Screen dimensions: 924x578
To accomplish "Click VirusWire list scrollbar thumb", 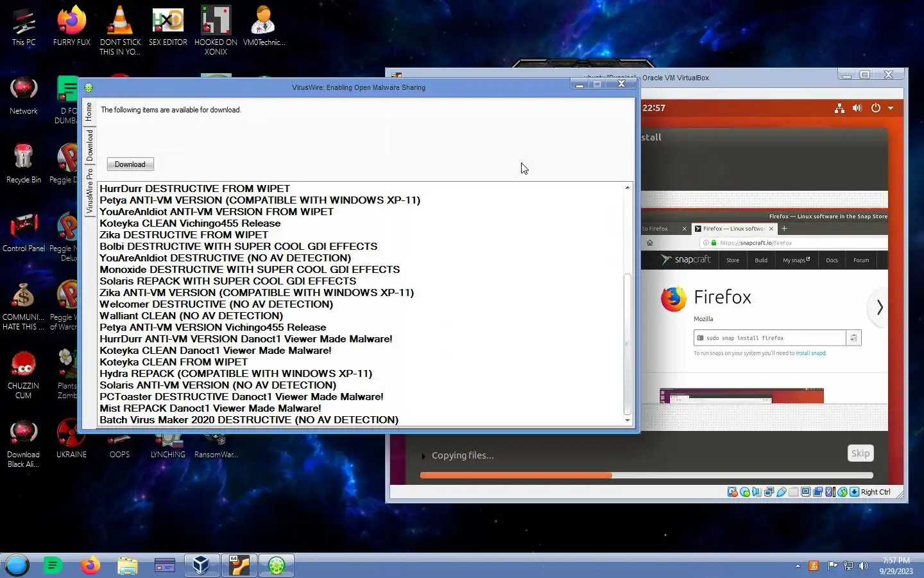I will [x=628, y=344].
